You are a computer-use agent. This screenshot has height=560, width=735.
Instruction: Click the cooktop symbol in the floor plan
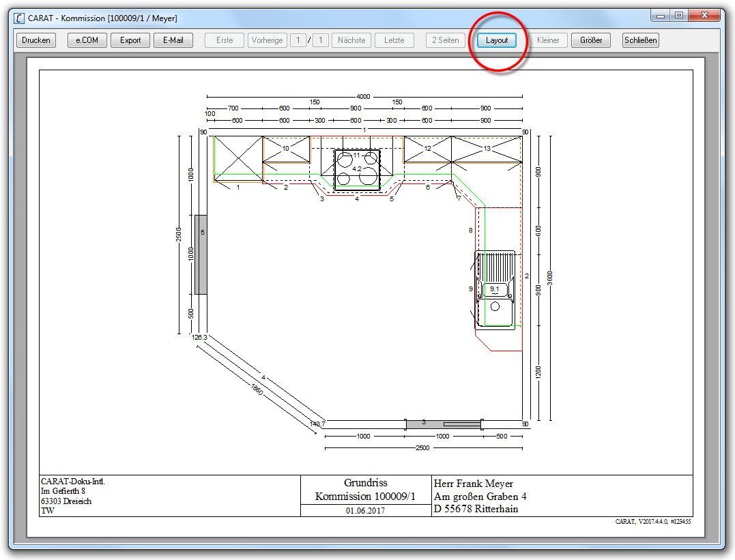click(x=357, y=169)
